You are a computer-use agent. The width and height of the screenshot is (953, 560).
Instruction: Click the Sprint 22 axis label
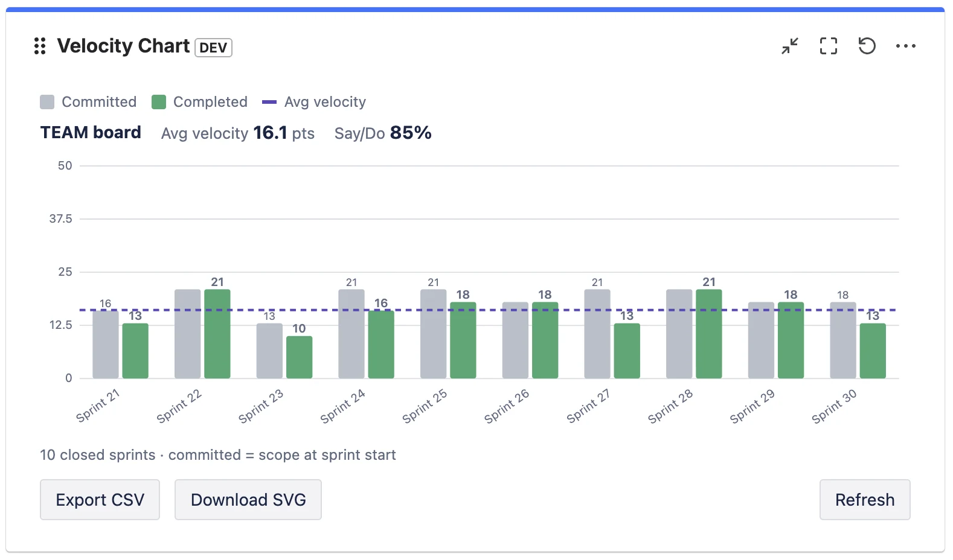179,406
